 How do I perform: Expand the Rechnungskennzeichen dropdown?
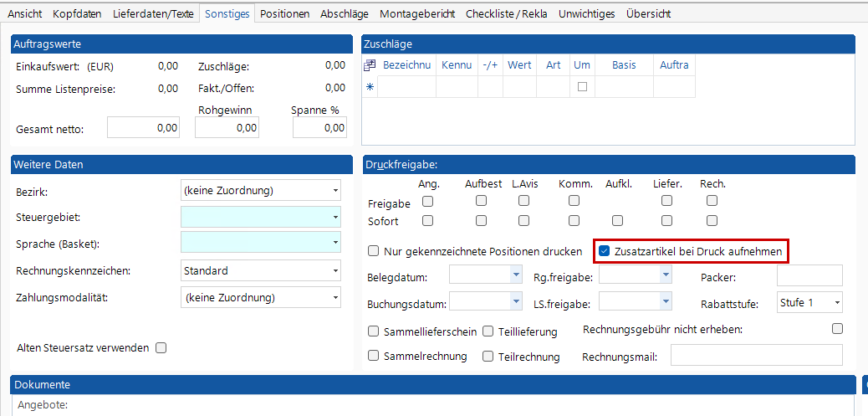[x=335, y=271]
